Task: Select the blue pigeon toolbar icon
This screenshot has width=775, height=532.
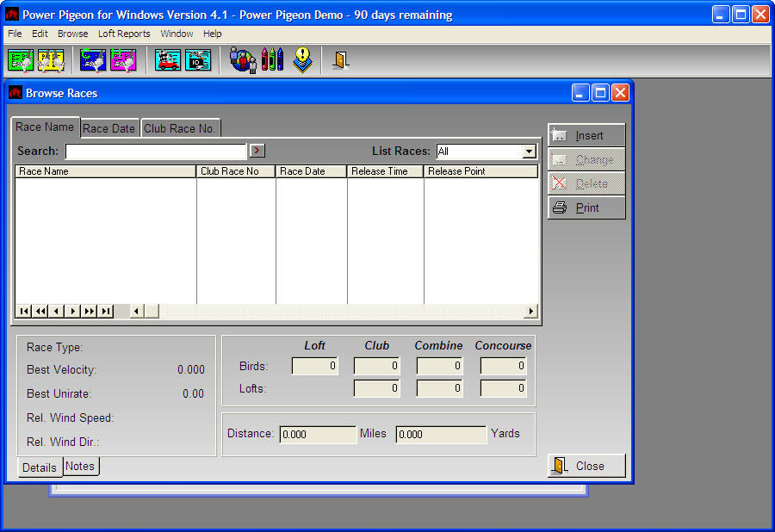Action: 93,60
